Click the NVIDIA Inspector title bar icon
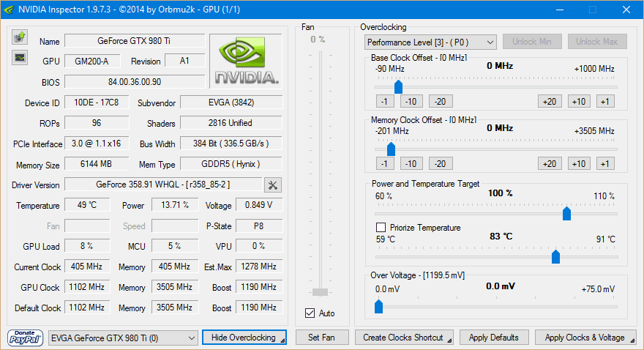644x350 pixels. [x=9, y=10]
